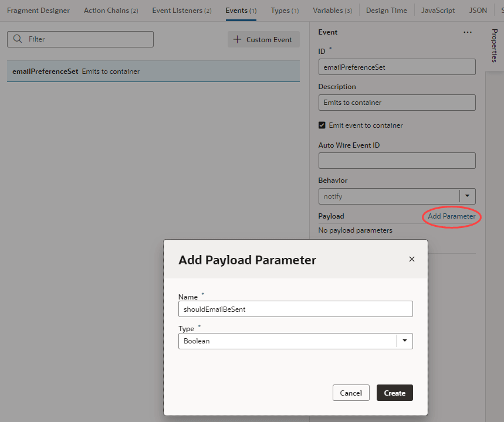Switch to the Action Chains tab

tap(110, 10)
